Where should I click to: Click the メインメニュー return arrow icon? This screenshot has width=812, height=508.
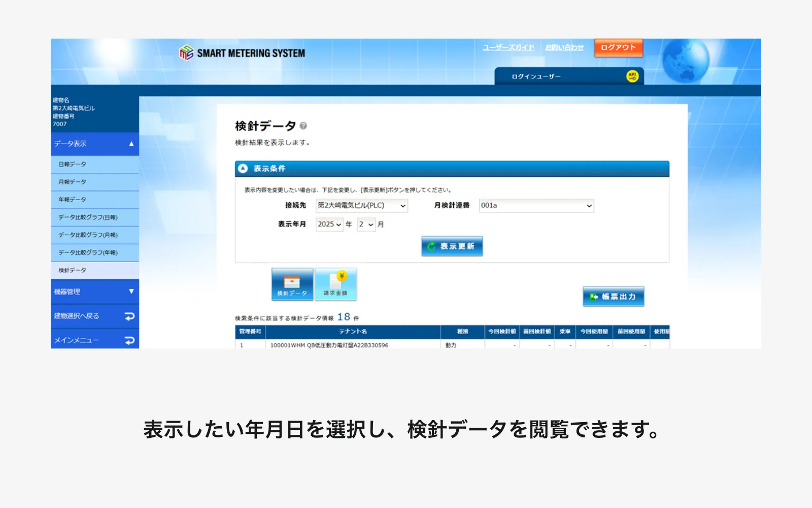tap(129, 340)
